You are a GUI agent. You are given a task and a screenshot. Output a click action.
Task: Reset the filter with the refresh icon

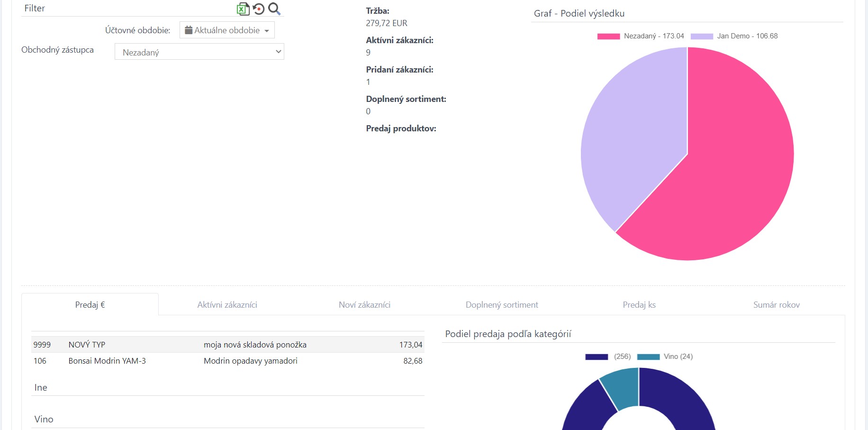pyautogui.click(x=259, y=9)
